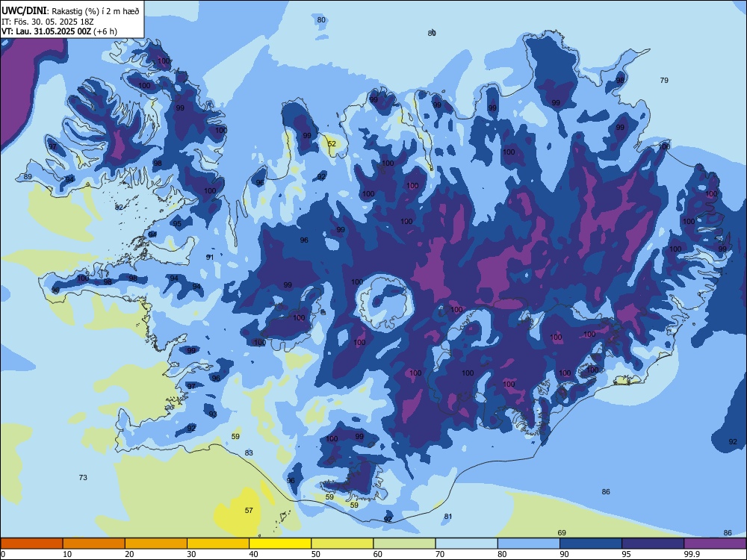The width and height of the screenshot is (747, 560).
Task: Click the humidity value '89' at the western tip
Action: 28,177
